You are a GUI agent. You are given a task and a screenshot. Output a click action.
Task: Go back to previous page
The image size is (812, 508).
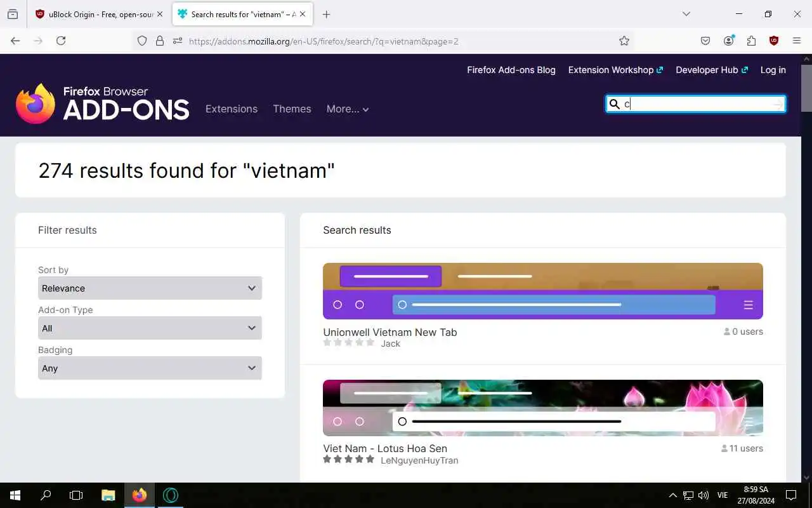pos(15,41)
